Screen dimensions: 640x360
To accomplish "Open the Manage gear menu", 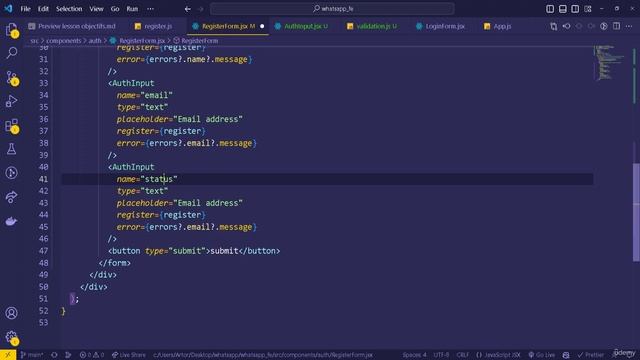I will [x=11, y=337].
